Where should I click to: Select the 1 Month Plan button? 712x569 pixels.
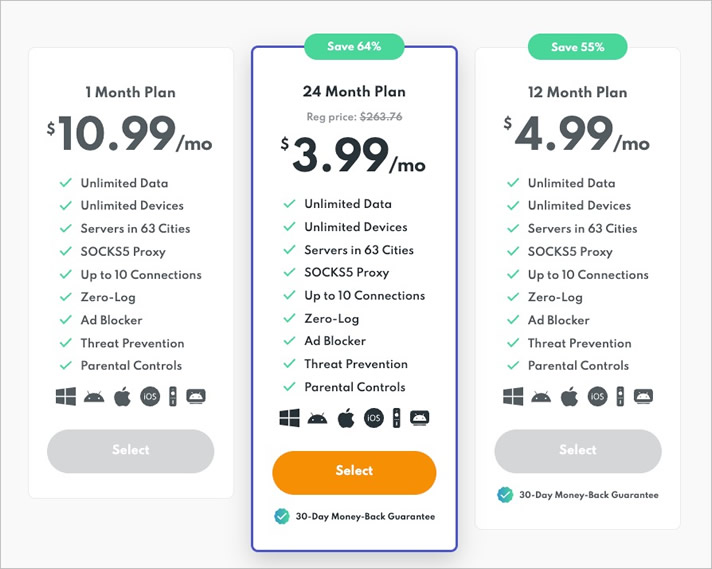[x=131, y=451]
